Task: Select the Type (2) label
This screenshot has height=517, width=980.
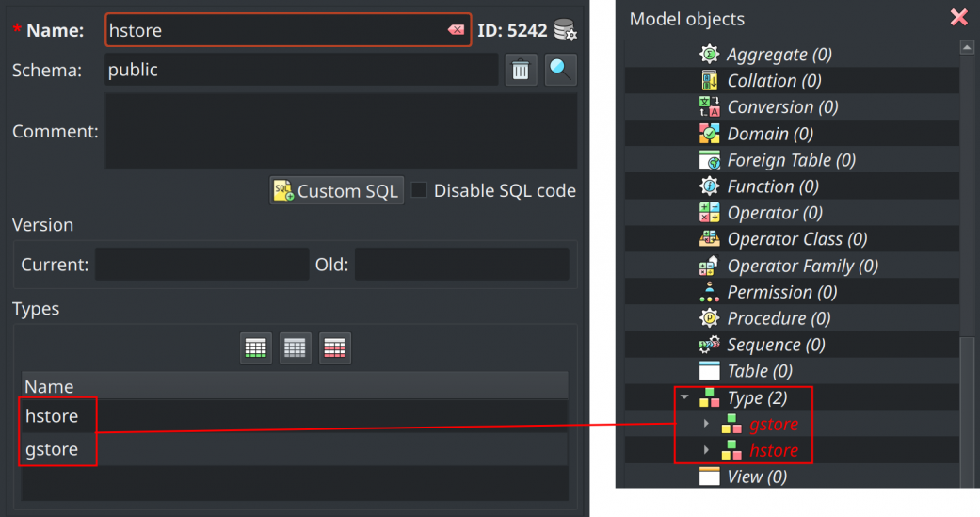Action: pyautogui.click(x=757, y=397)
